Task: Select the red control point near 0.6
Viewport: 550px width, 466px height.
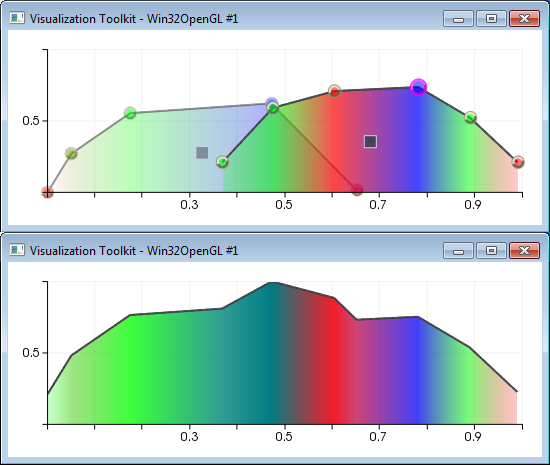Action: 335,91
